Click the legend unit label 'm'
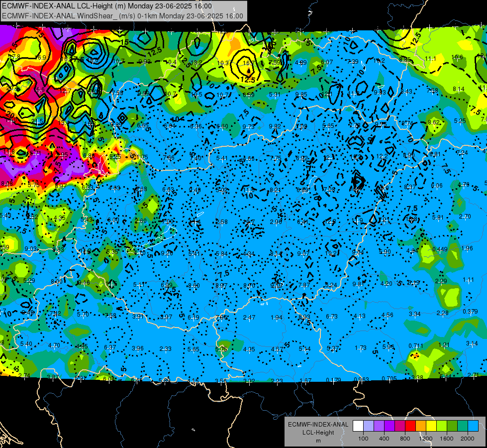 point(318,441)
